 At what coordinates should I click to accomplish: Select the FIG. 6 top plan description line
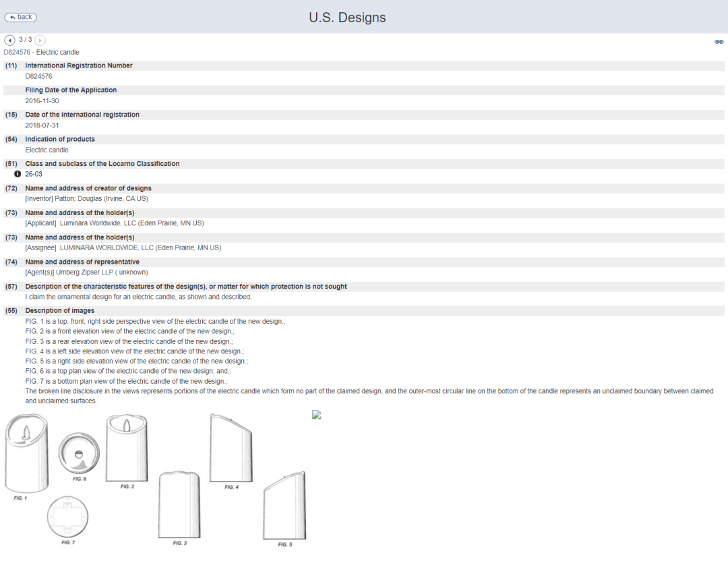(128, 371)
